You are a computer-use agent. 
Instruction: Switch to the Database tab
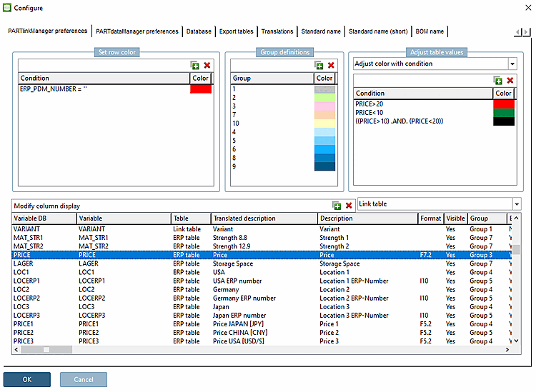click(199, 31)
